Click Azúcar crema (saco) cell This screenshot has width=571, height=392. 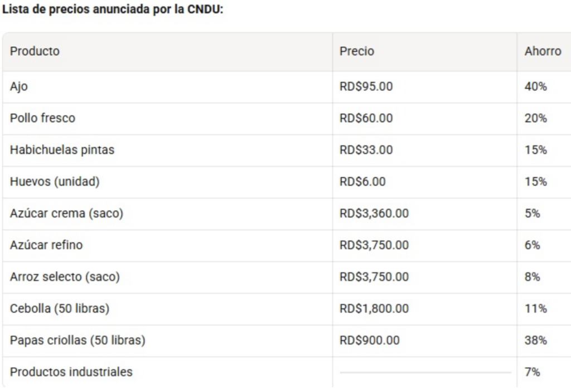(66, 214)
